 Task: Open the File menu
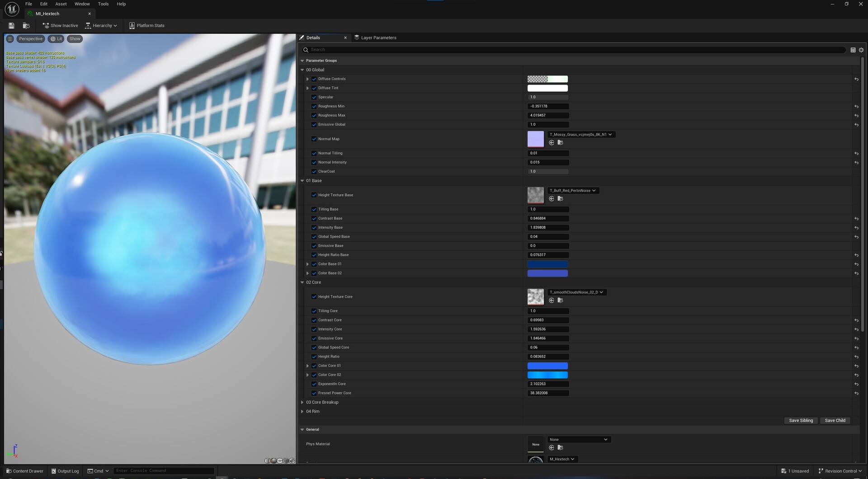pyautogui.click(x=28, y=4)
